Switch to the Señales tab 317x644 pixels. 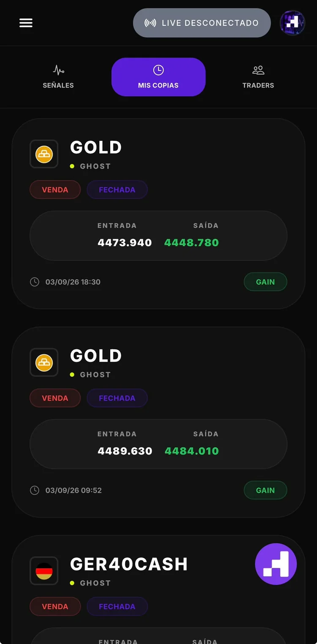(x=58, y=77)
